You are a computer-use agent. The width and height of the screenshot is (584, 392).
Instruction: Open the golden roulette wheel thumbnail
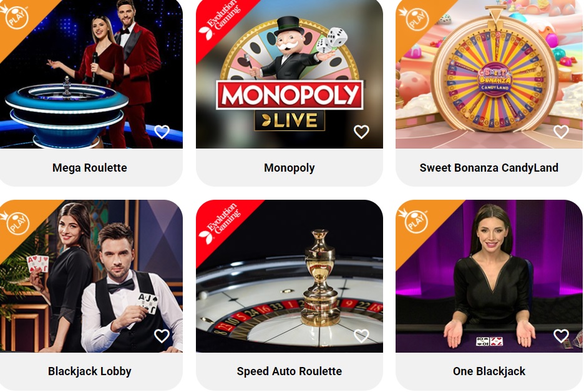(290, 276)
